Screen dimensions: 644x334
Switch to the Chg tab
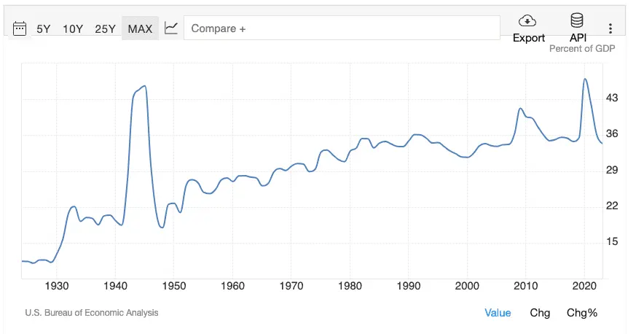pyautogui.click(x=540, y=313)
